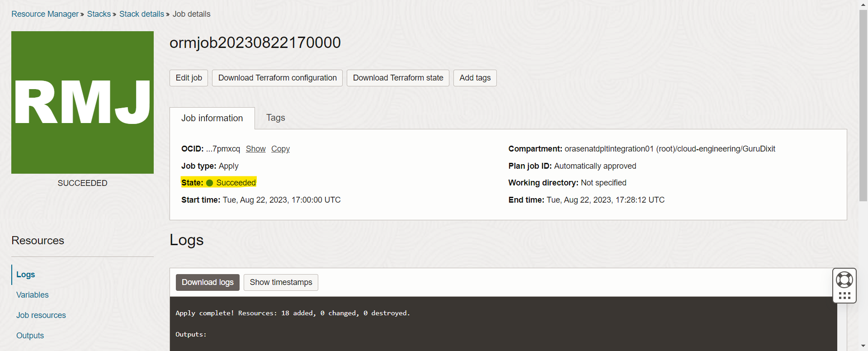The height and width of the screenshot is (351, 868).
Task: Click the scrollbar down arrow
Action: 863,346
